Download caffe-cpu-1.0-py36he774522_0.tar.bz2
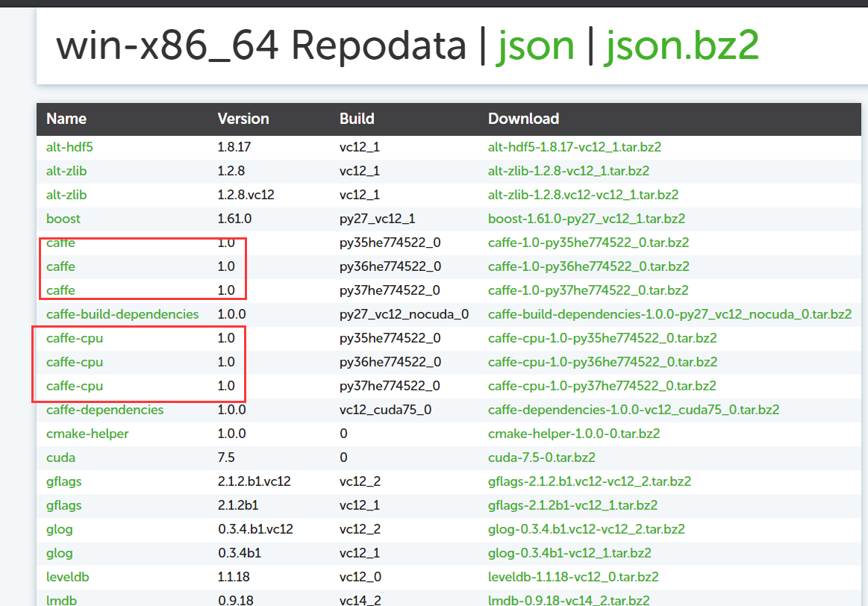Screen dimensions: 868x606 602,362
